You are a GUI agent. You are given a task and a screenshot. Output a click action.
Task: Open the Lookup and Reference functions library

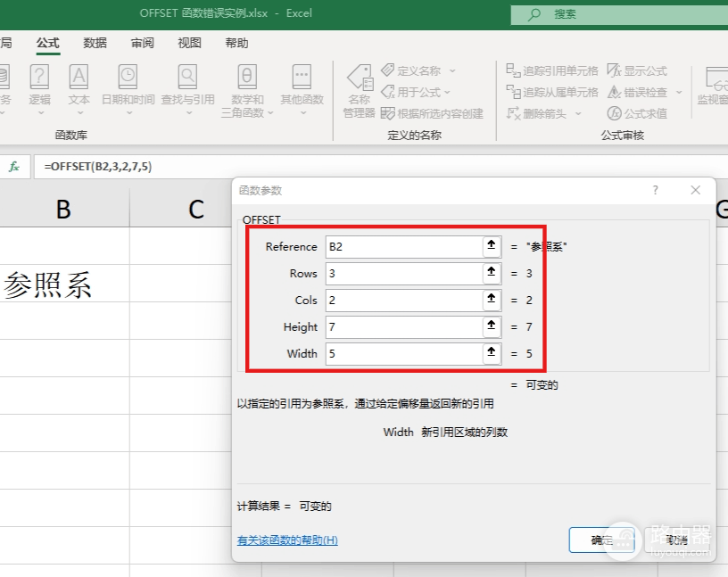[187, 88]
